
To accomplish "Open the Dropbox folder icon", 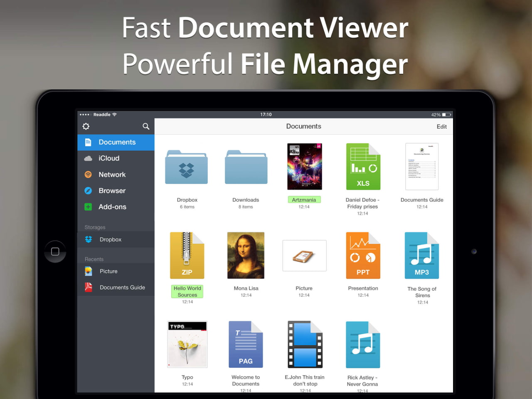I will [x=187, y=167].
